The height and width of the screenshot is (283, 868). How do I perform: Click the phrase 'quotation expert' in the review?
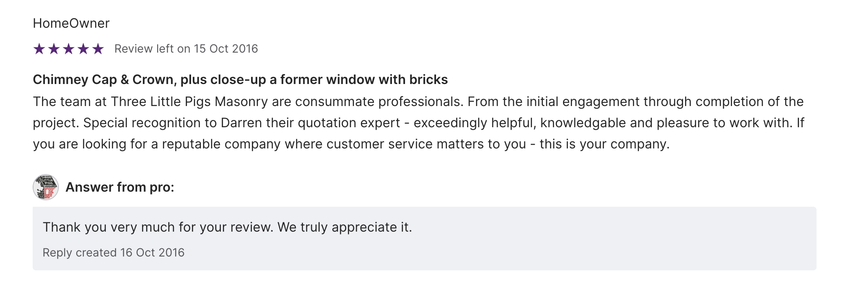tap(349, 123)
